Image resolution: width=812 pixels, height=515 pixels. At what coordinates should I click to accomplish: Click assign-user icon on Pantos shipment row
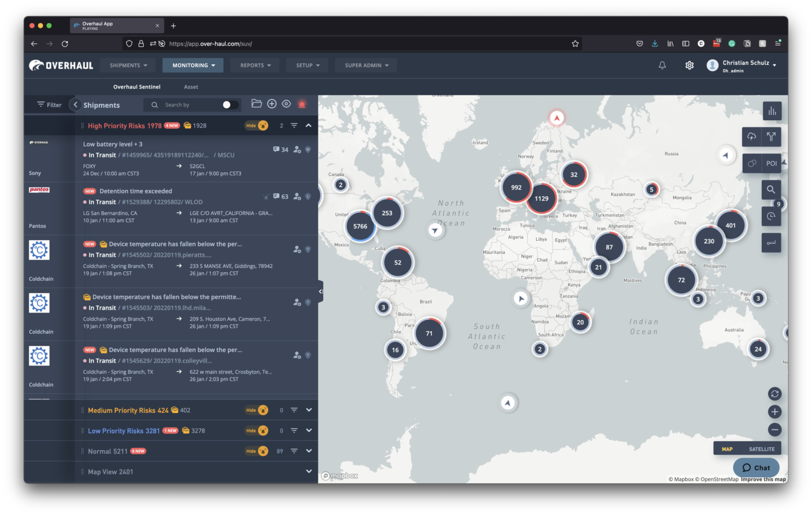[x=297, y=196]
